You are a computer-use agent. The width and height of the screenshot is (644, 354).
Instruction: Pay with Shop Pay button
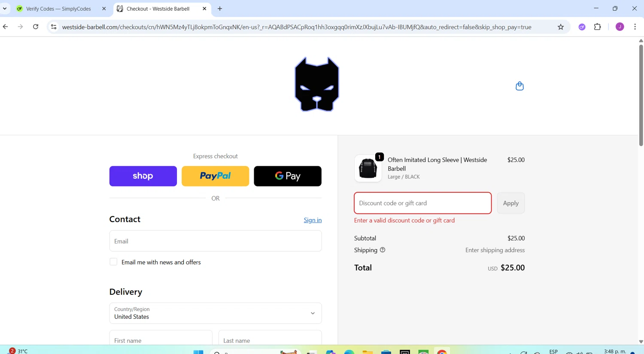pyautogui.click(x=143, y=176)
